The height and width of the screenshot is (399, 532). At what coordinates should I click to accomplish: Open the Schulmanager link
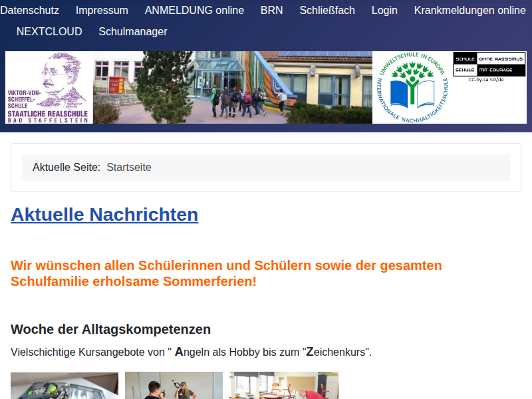pyautogui.click(x=133, y=31)
